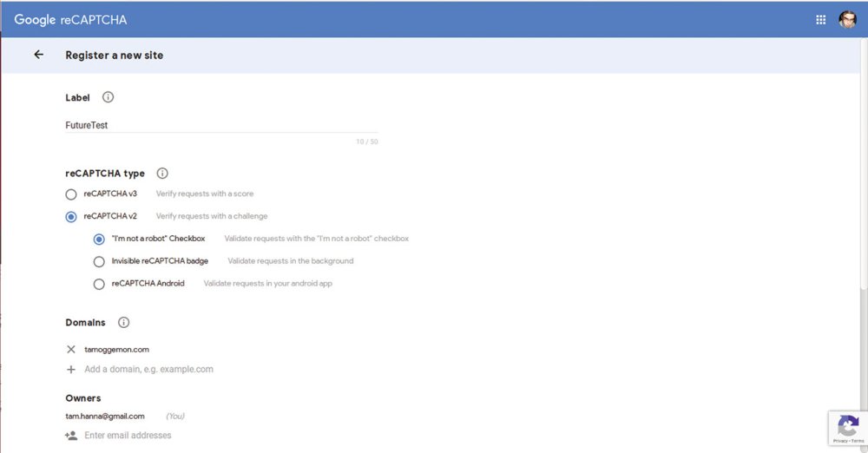
Task: Show info tooltip next to Domains
Action: pyautogui.click(x=123, y=322)
